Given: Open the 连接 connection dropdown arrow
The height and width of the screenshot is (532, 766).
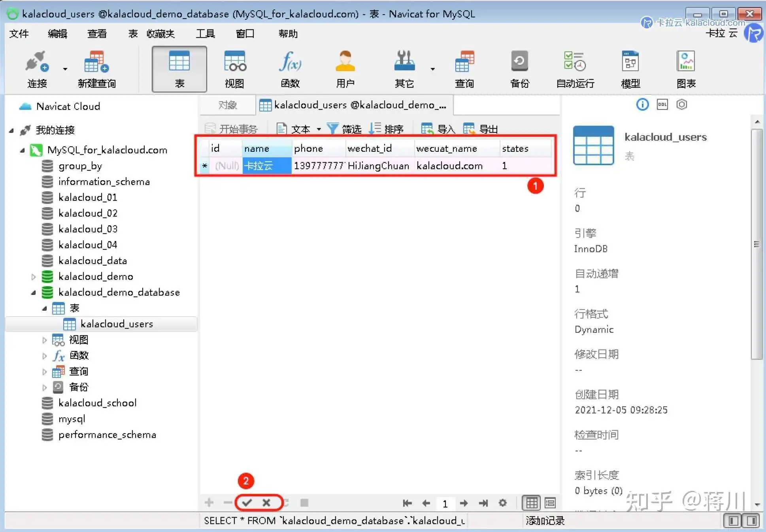Looking at the screenshot, I should (65, 69).
